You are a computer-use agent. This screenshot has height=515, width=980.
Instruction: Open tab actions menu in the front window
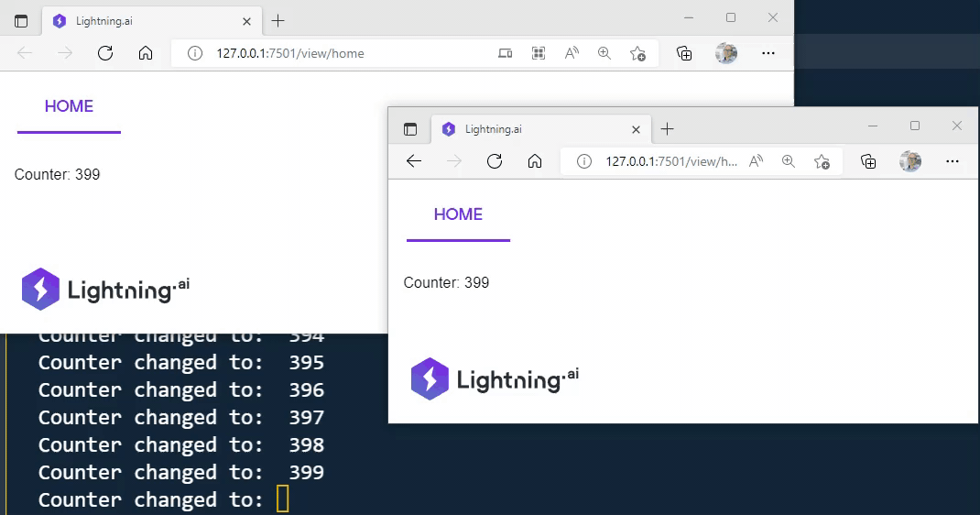(x=410, y=129)
